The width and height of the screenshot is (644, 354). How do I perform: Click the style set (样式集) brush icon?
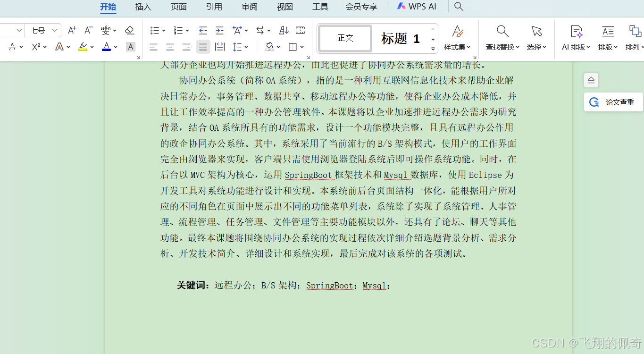(x=457, y=32)
